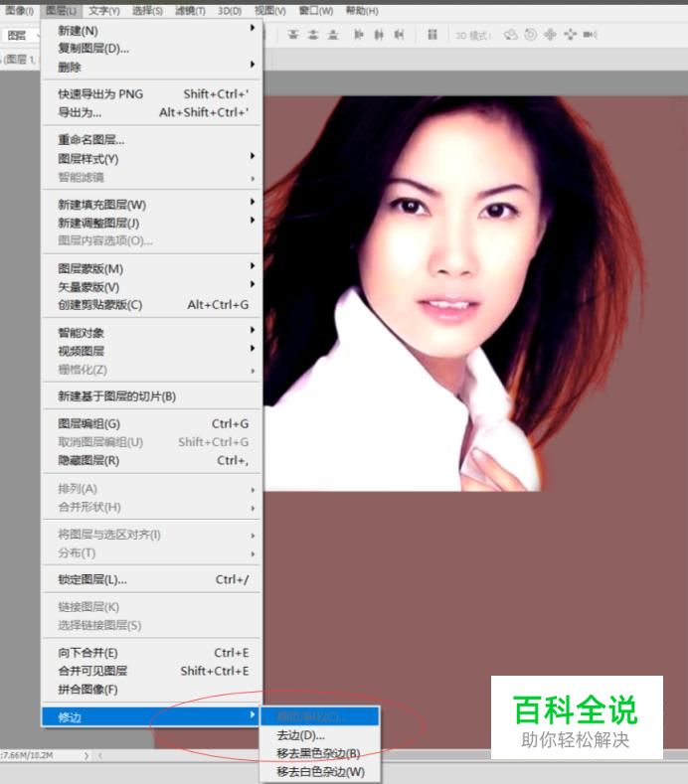Open the 滤镜(T) menu
Screen dimensions: 688x784
[190, 11]
